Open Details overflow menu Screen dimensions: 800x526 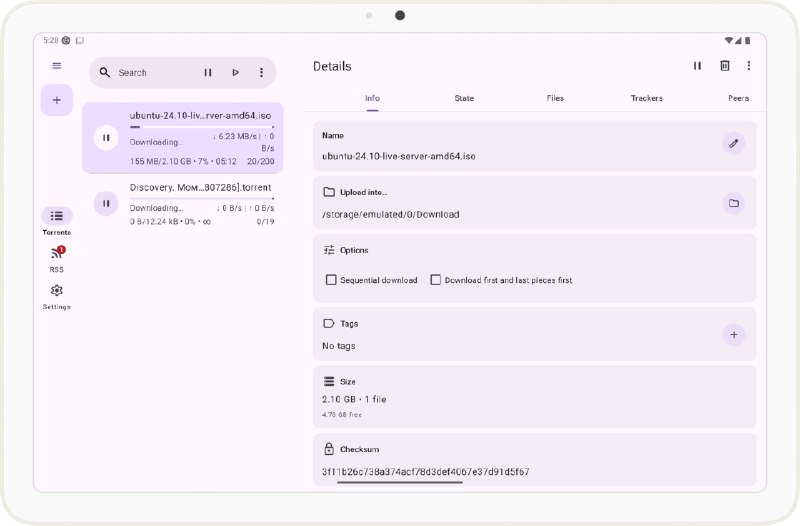749,66
